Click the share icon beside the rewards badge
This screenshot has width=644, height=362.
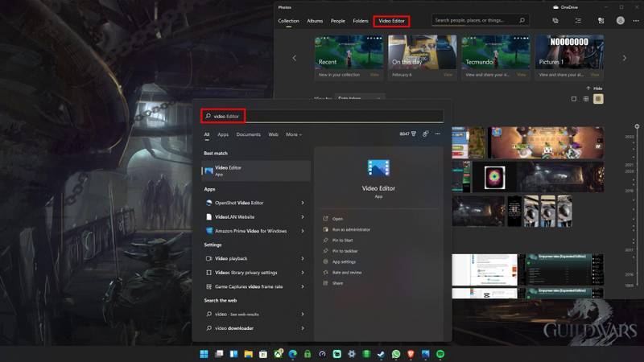426,134
